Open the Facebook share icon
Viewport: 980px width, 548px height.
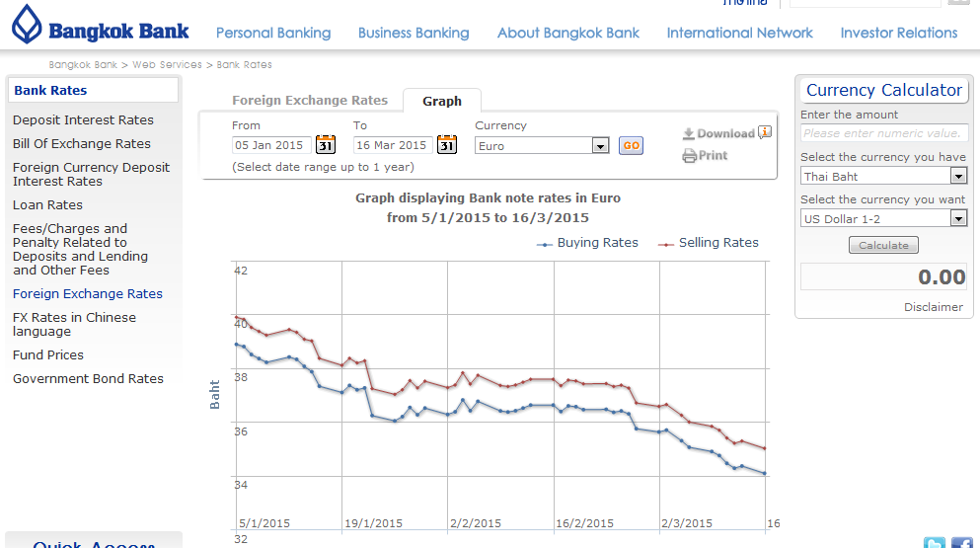(961, 542)
